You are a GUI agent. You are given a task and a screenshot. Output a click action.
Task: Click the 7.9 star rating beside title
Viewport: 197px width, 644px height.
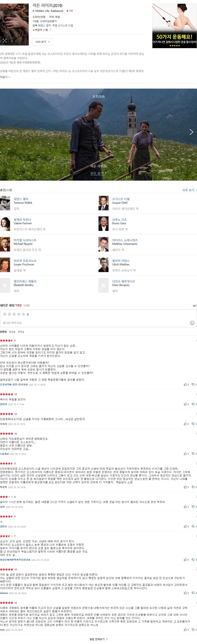[x=69, y=11]
